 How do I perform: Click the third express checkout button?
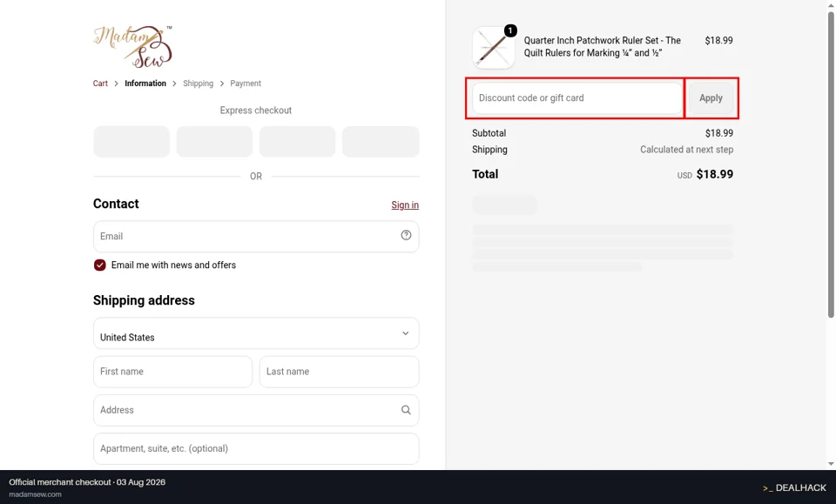click(x=298, y=142)
